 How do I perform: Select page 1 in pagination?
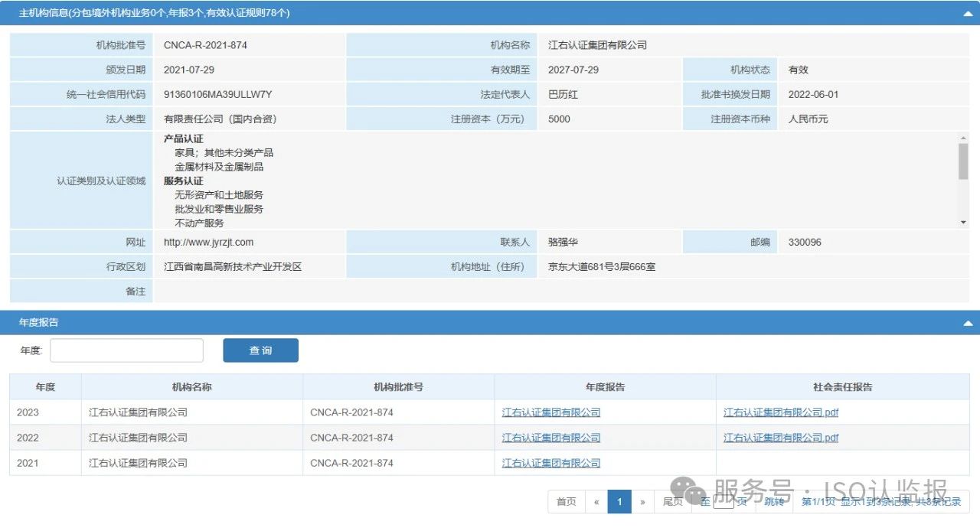point(619,502)
